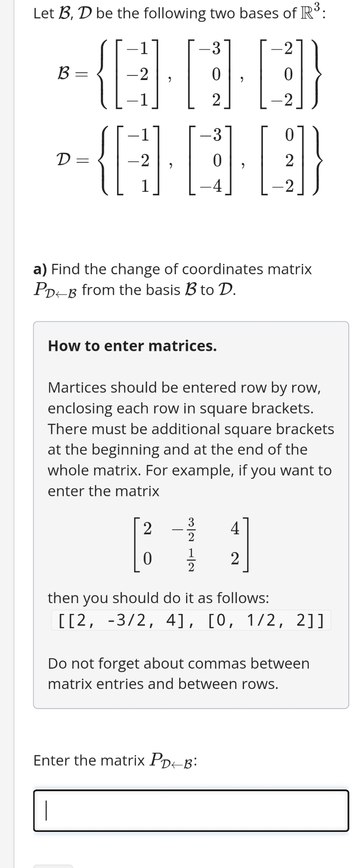The image size is (356, 868).
Task: Click the sentence warning about commas
Action: [178, 673]
